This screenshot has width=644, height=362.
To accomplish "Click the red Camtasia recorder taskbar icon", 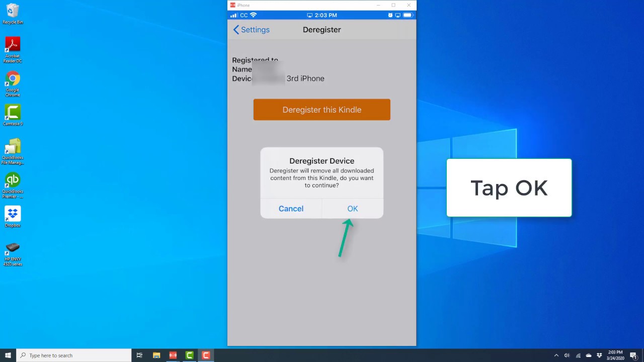I will pyautogui.click(x=206, y=355).
